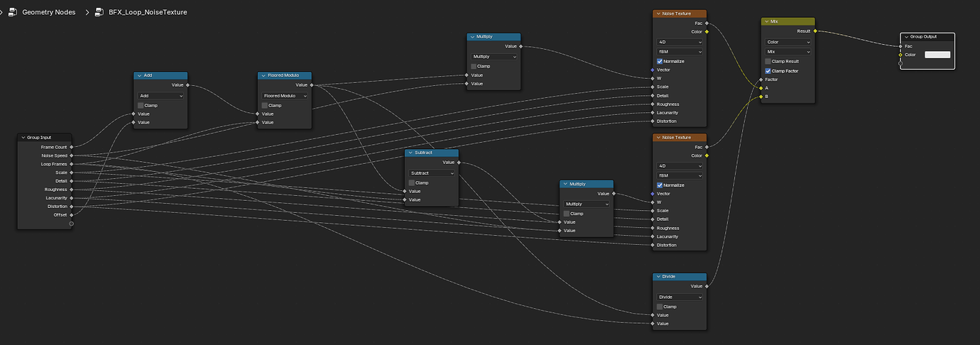Open the Add operation dropdown
Screen dimensions: 980x345
[160, 95]
